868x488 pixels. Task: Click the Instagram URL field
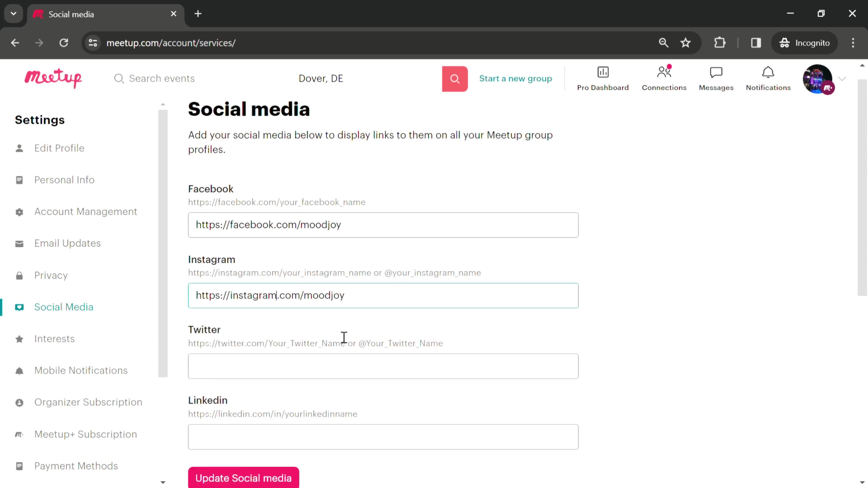point(383,295)
